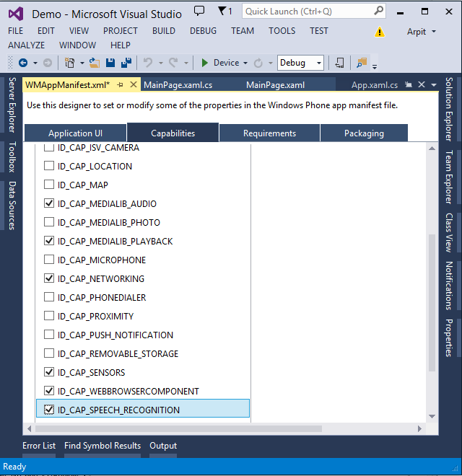Click the document well pin icon

pos(408,84)
